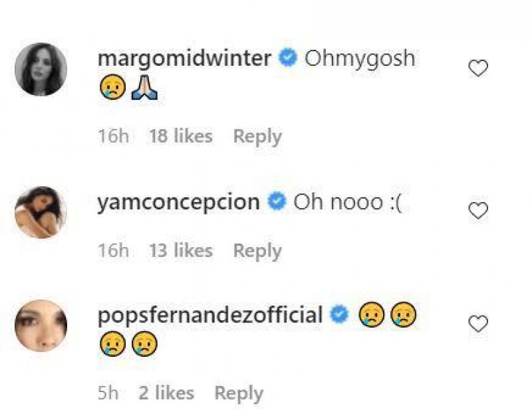This screenshot has height=414, width=532.
Task: Click the 16h timestamp on margomidwinter's comment
Action: coord(112,136)
